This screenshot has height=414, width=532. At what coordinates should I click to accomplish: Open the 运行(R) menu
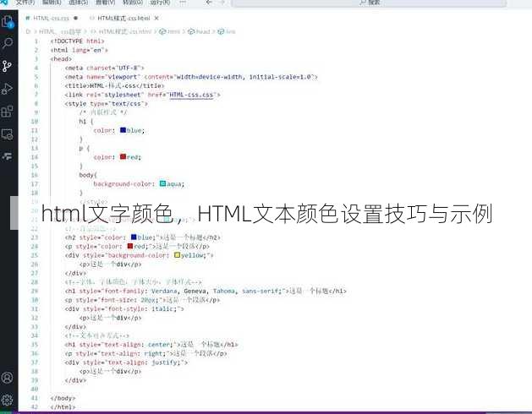click(160, 3)
